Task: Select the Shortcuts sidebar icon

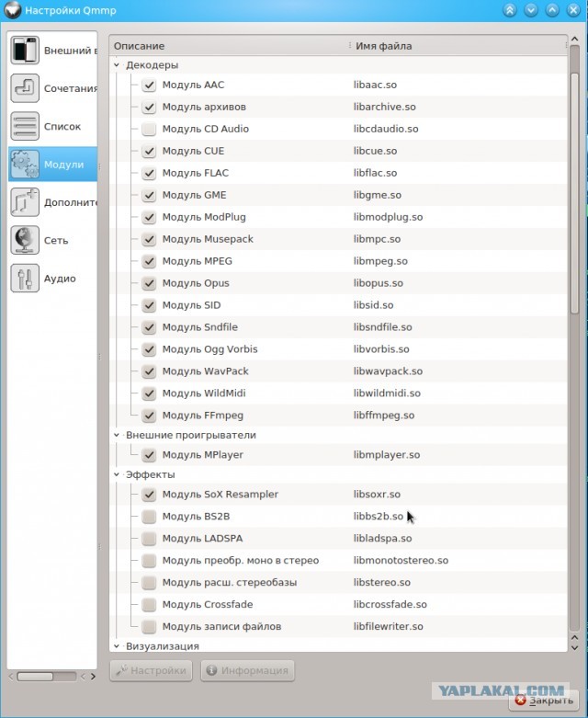Action: 25,88
